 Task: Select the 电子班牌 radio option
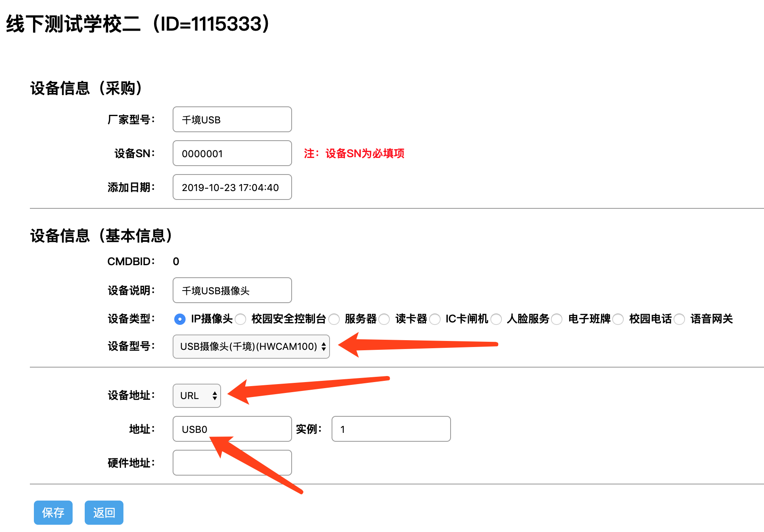click(557, 319)
